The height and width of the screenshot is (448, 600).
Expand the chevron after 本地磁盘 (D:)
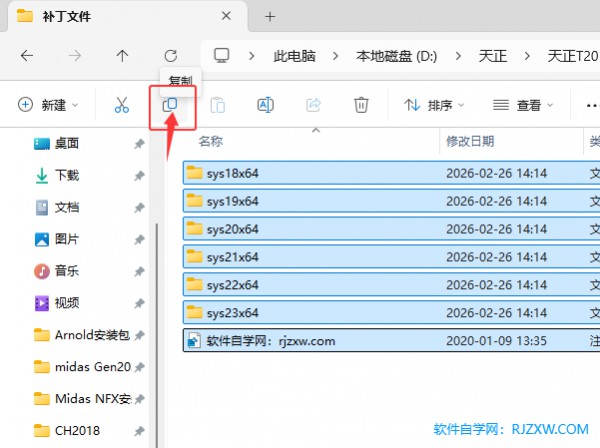[458, 56]
